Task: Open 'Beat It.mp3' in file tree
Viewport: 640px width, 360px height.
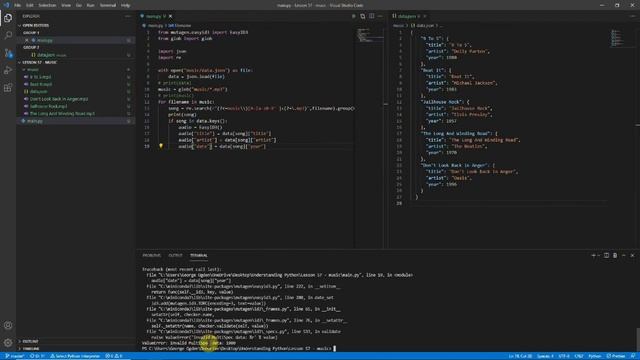Action: coord(76,84)
